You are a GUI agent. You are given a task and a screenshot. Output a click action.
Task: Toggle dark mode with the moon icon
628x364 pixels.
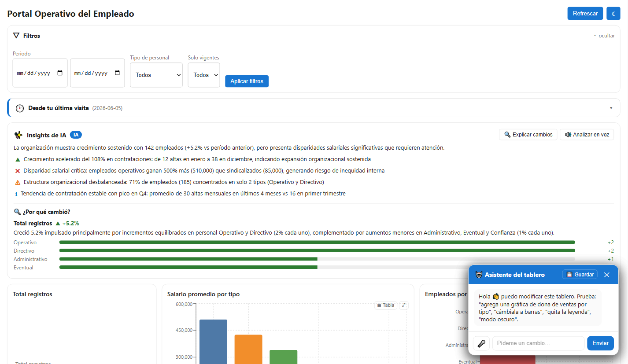(613, 14)
